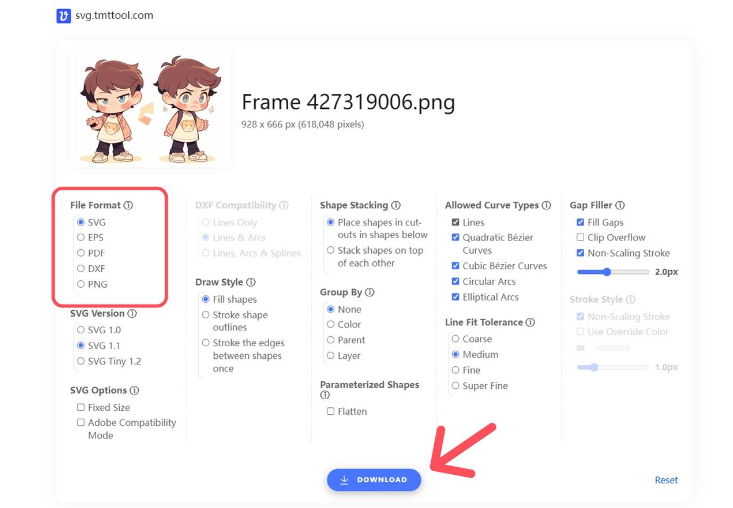Screen dimensions: 733x508
Task: Select SVG file format
Action: point(81,222)
